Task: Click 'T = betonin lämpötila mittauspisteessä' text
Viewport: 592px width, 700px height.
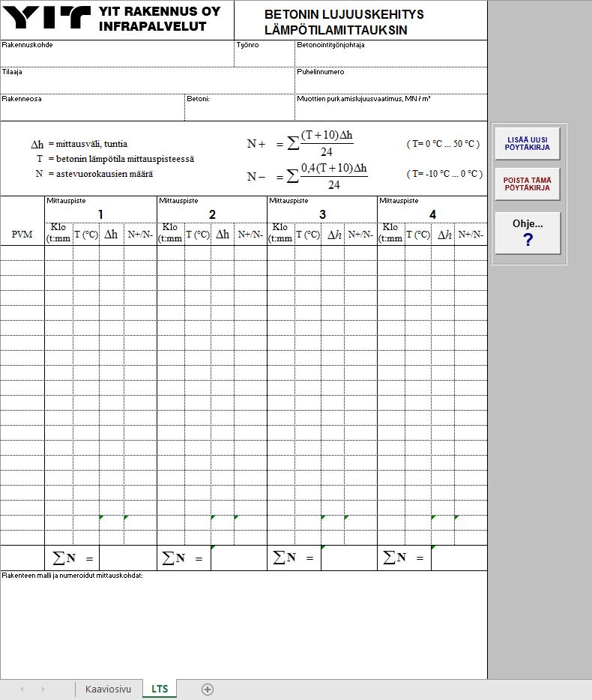Action: 115,158
